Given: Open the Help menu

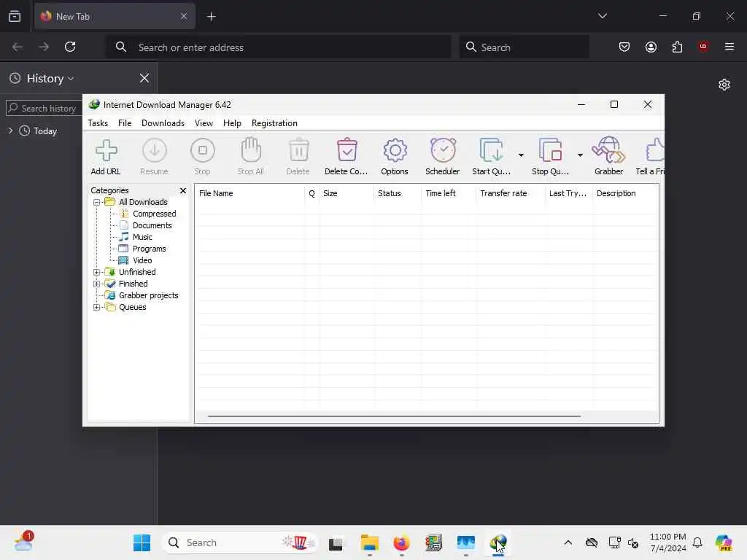Looking at the screenshot, I should point(232,122).
